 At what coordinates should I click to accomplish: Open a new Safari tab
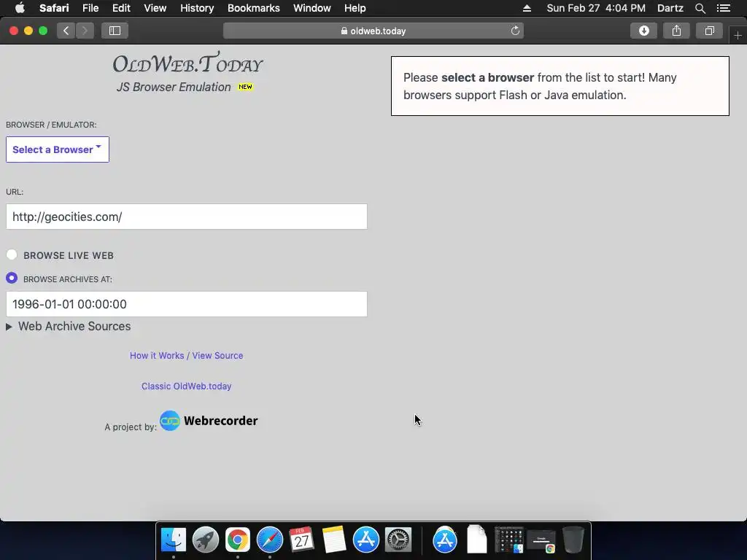pyautogui.click(x=738, y=35)
